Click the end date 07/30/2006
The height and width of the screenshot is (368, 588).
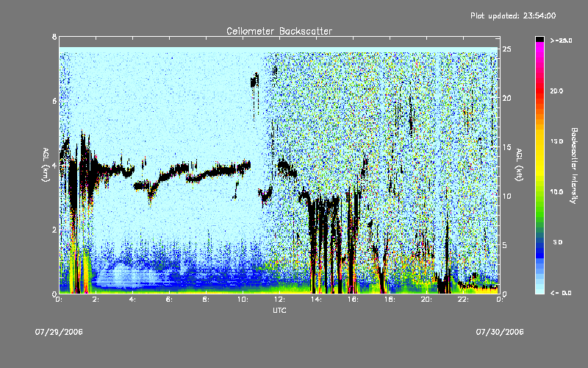tap(500, 332)
